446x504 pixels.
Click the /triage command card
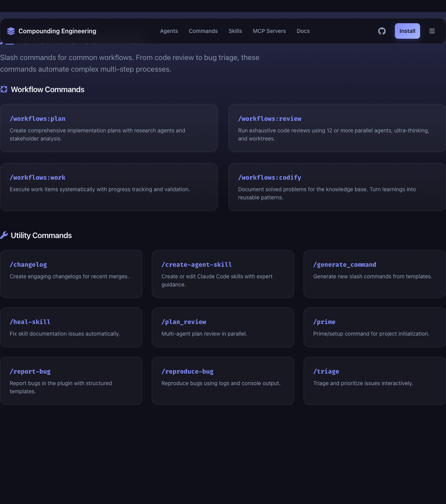(x=374, y=381)
